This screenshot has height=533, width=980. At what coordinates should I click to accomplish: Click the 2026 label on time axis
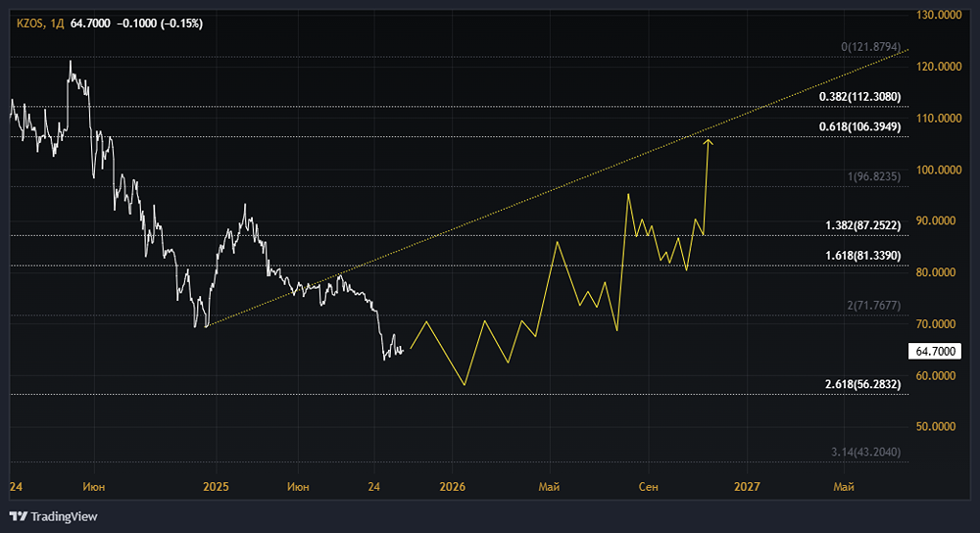click(453, 487)
